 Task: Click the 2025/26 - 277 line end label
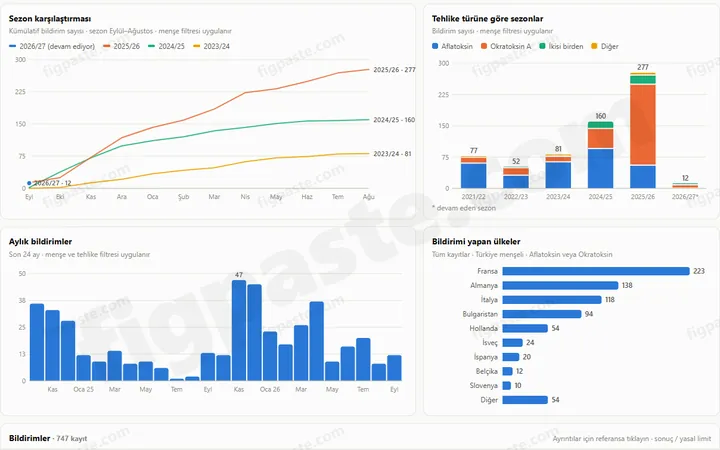(x=394, y=70)
